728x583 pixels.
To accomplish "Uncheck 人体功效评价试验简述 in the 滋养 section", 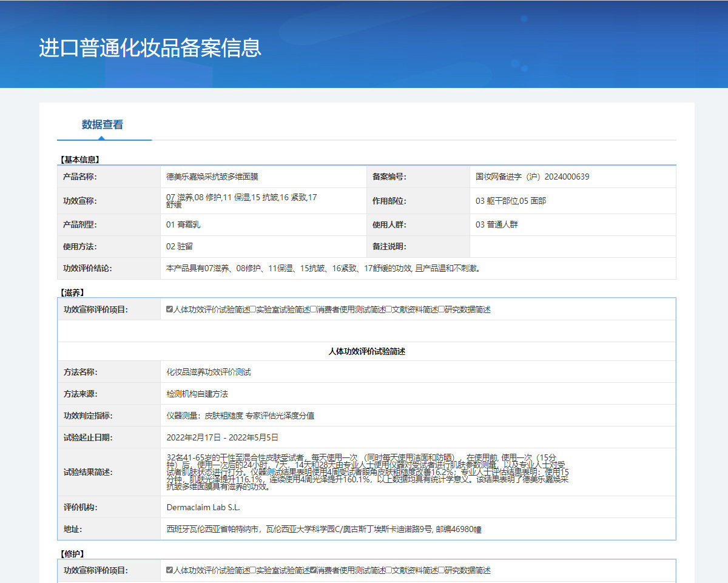I will pos(170,309).
